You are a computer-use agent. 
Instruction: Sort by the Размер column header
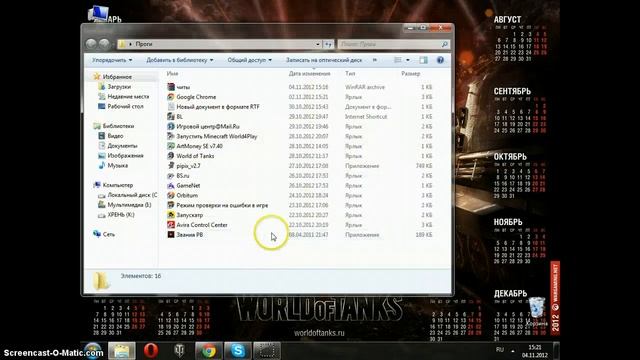(x=411, y=73)
